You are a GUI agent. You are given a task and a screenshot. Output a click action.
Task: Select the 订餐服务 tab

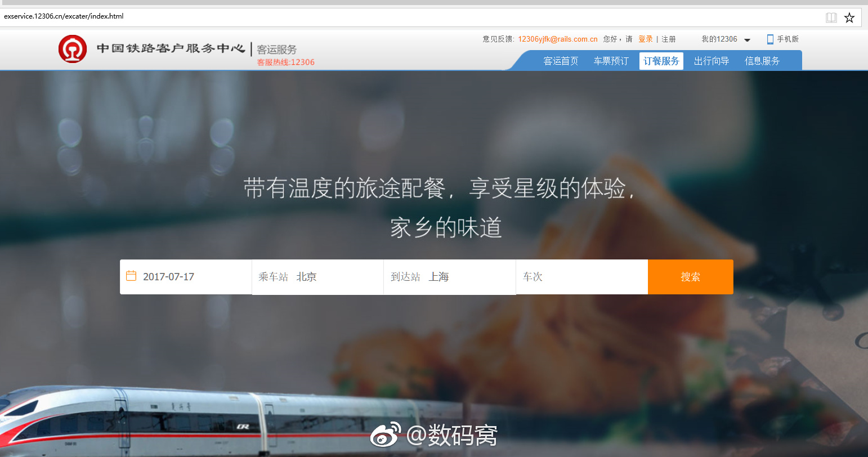point(661,61)
